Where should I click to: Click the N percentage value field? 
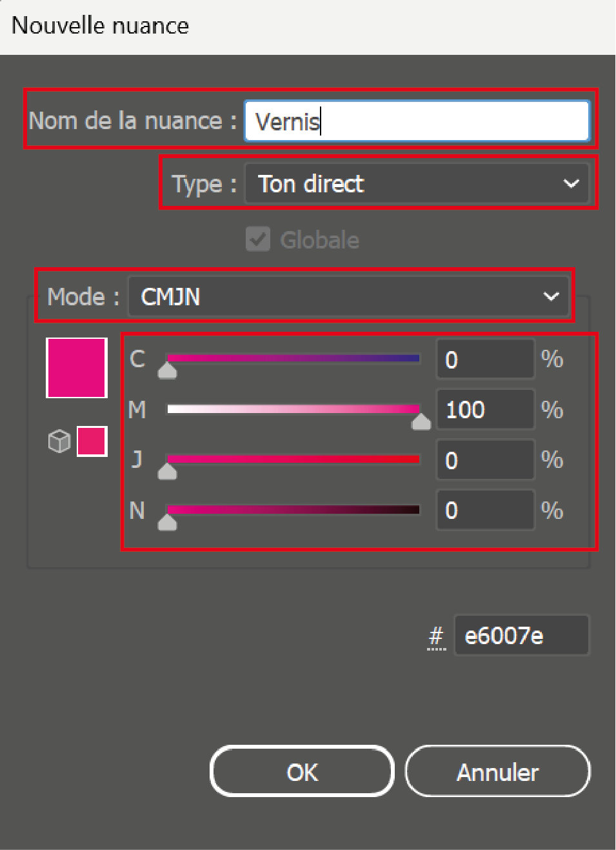[485, 511]
